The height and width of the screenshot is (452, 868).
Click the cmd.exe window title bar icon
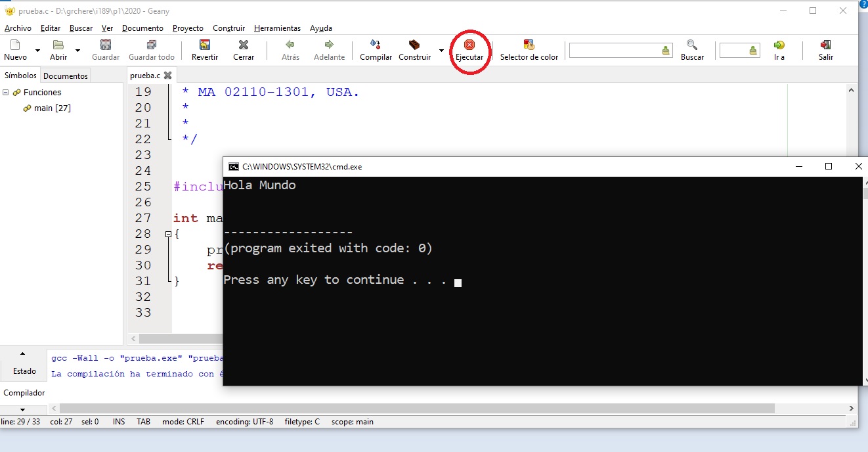233,167
